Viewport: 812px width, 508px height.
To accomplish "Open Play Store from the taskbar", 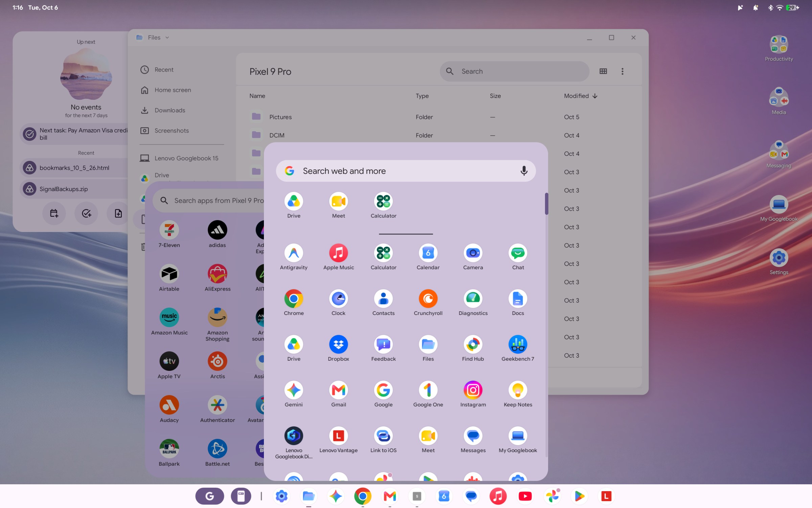I will point(579,496).
